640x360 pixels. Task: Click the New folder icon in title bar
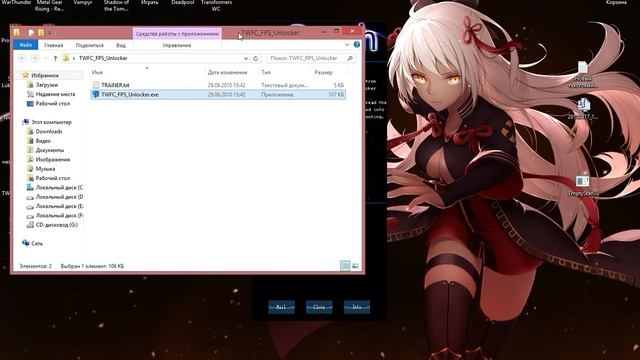point(41,33)
